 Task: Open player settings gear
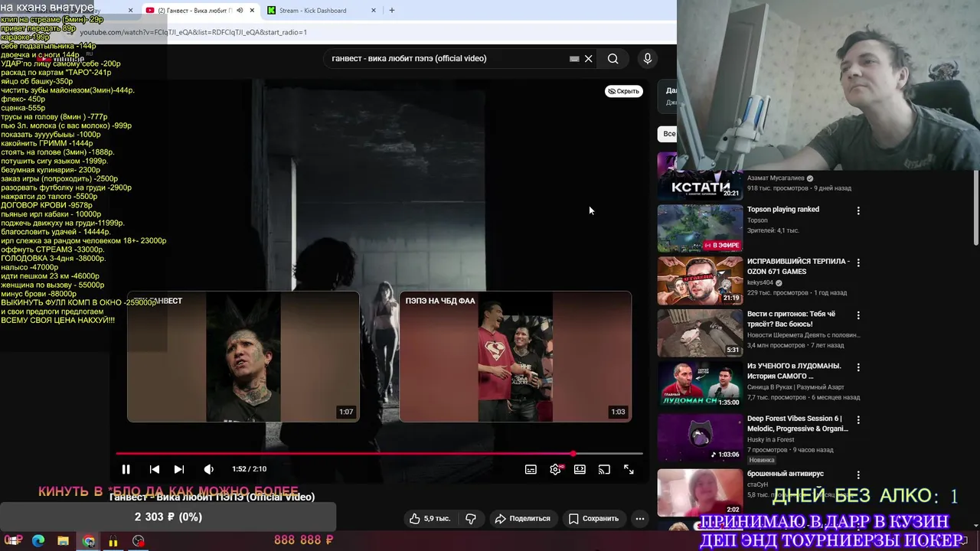pos(556,469)
